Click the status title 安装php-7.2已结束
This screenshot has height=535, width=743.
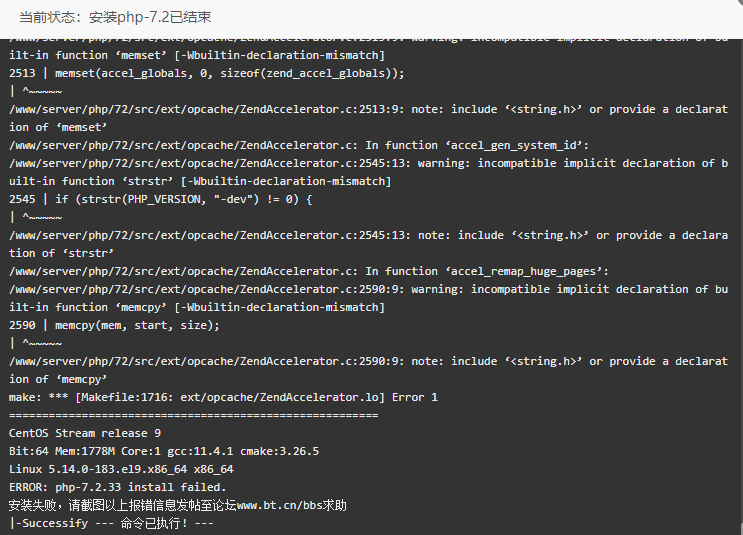tap(150, 17)
